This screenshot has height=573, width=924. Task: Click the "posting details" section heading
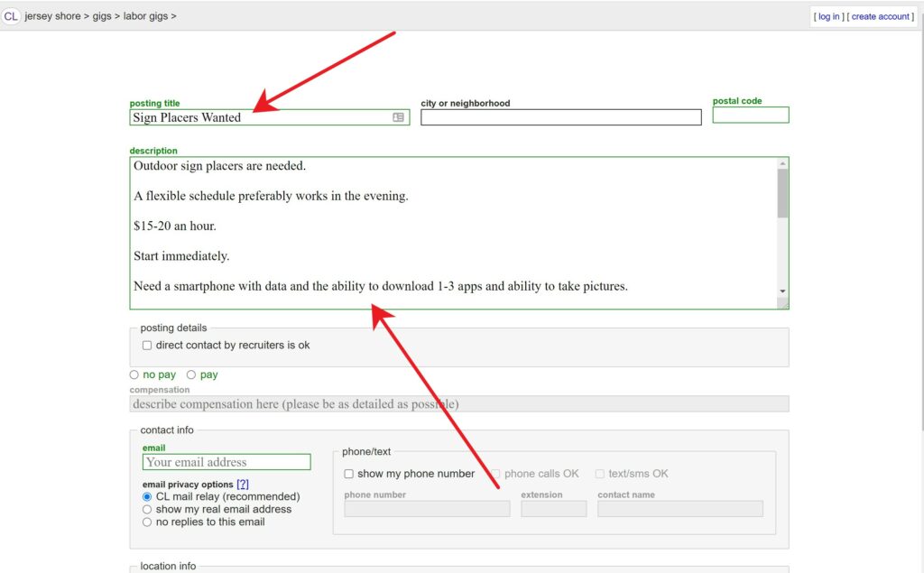pos(173,328)
